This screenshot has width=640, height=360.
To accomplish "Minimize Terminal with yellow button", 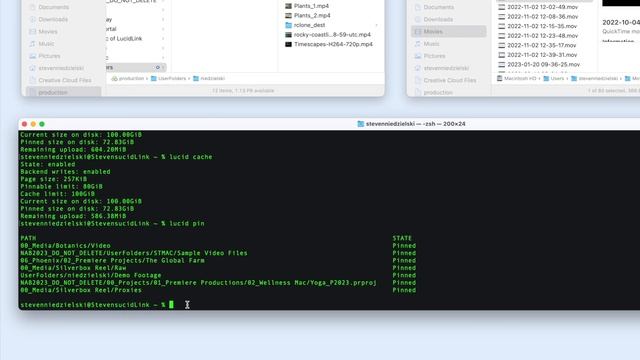I will [33, 124].
